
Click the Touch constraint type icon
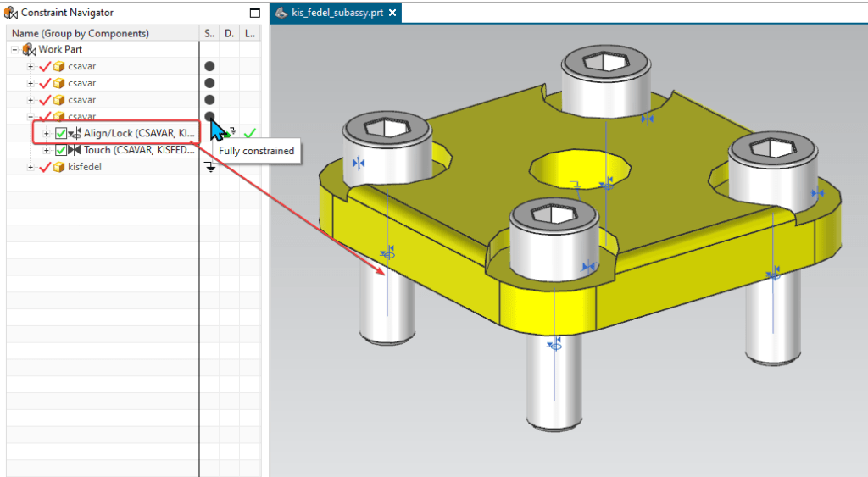[x=75, y=150]
